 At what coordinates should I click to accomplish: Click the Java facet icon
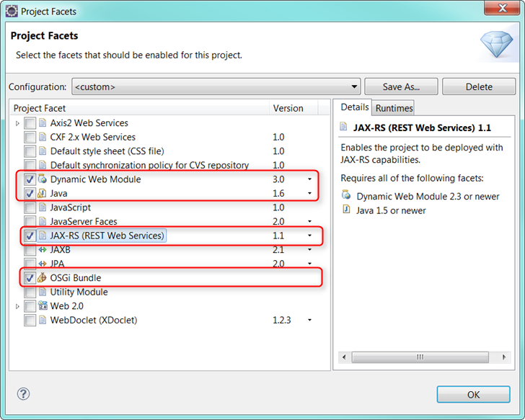pyautogui.click(x=43, y=194)
